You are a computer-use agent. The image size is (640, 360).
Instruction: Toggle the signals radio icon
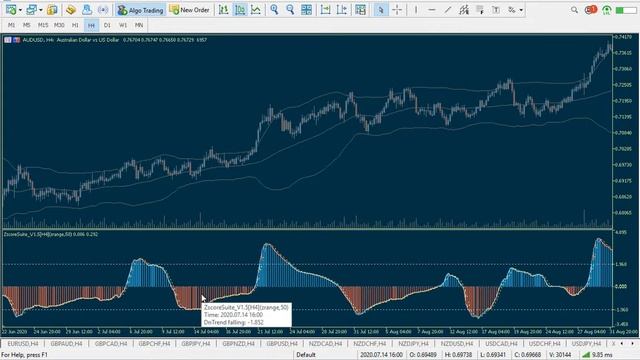coord(103,10)
